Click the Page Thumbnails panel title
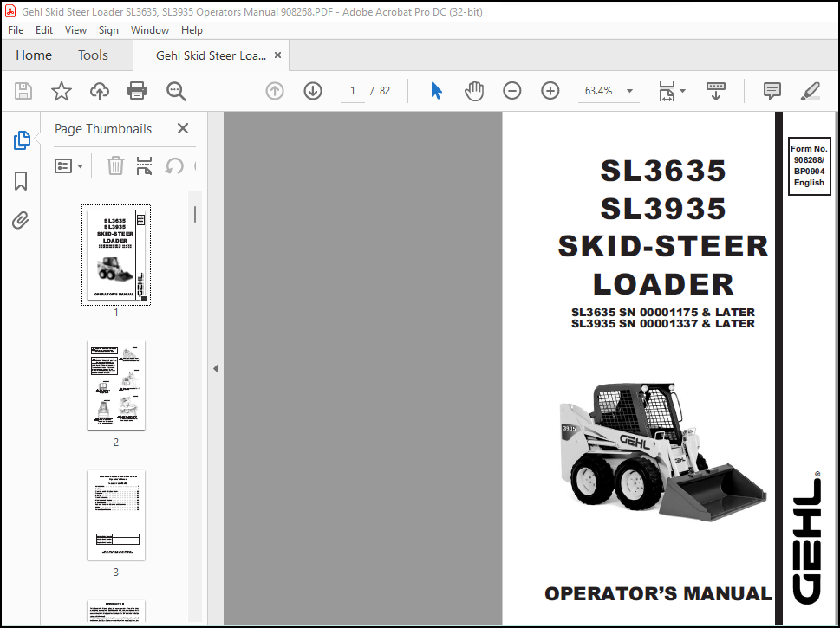 tap(103, 129)
